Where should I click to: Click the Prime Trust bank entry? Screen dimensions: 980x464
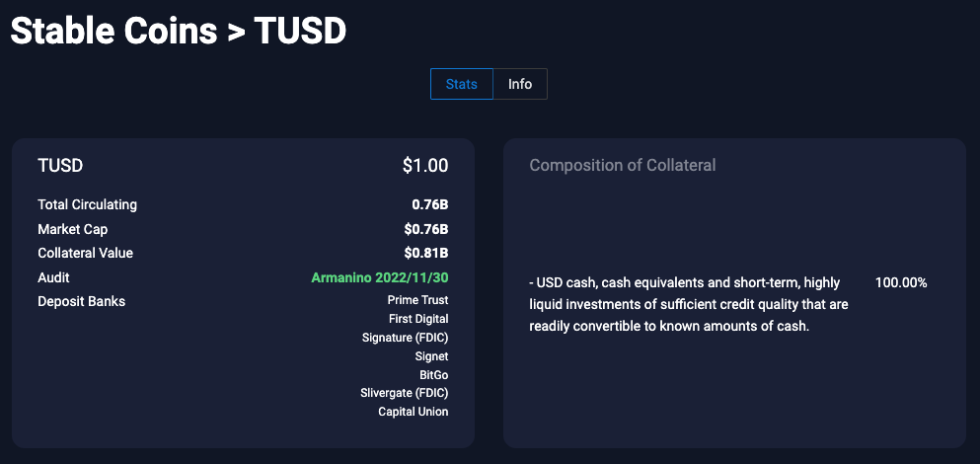click(x=417, y=300)
